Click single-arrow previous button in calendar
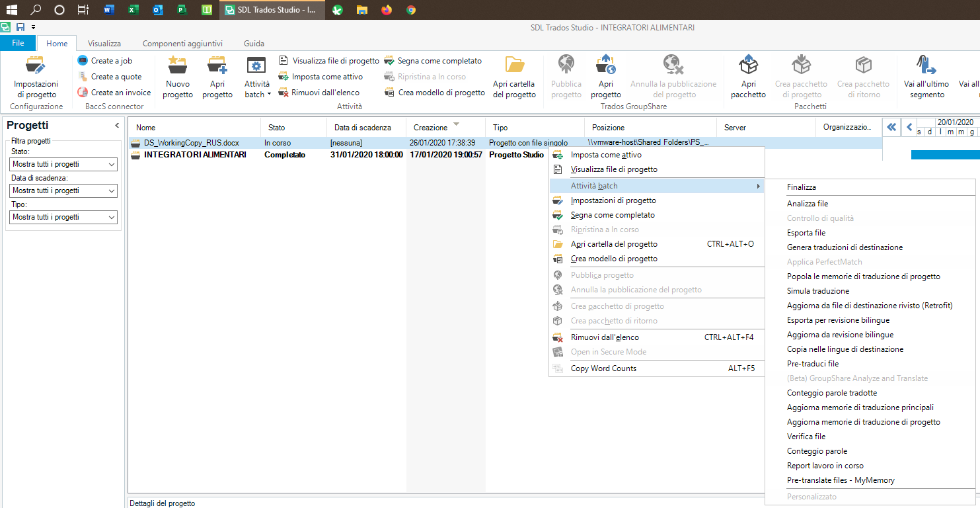This screenshot has height=508, width=980. point(909,127)
